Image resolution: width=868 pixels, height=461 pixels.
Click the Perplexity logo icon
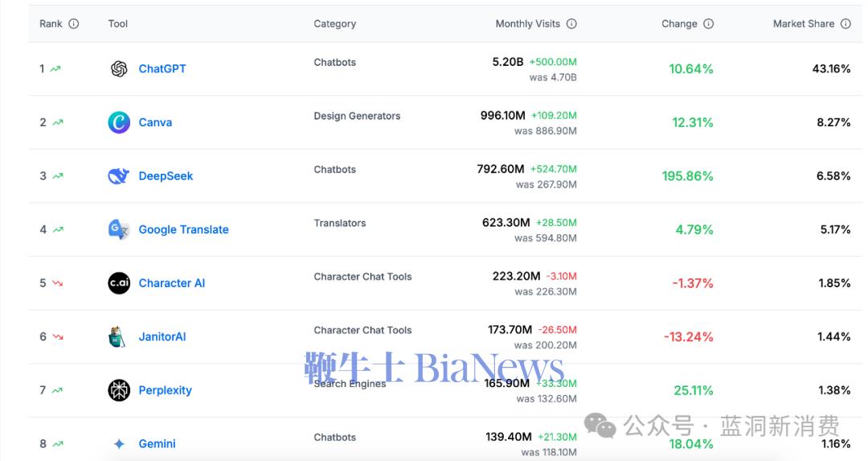pyautogui.click(x=119, y=390)
